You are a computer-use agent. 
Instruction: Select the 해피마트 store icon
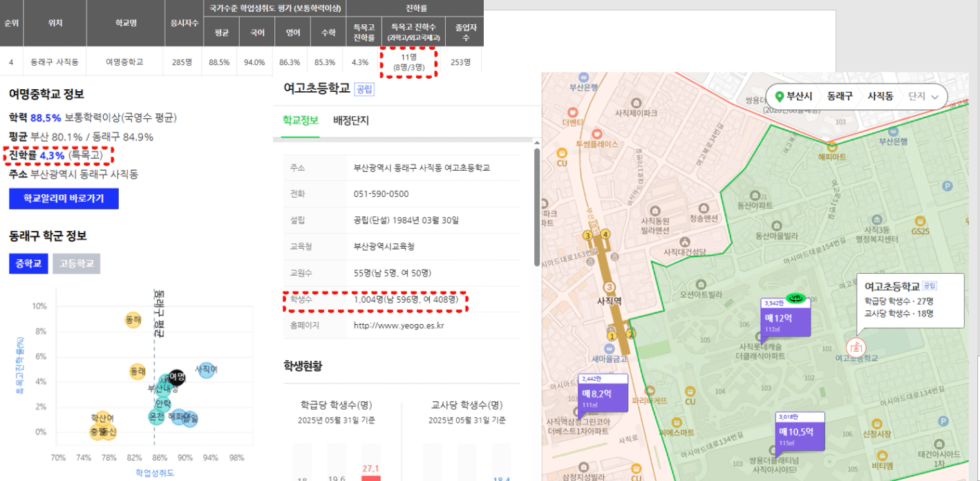[x=832, y=147]
